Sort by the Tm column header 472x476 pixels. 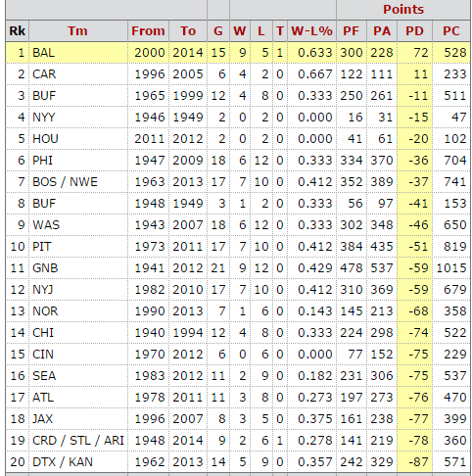[x=78, y=31]
